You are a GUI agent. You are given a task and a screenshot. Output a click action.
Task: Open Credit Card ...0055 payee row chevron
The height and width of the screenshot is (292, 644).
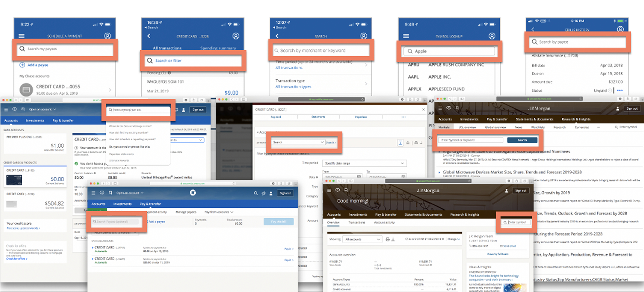(x=110, y=90)
